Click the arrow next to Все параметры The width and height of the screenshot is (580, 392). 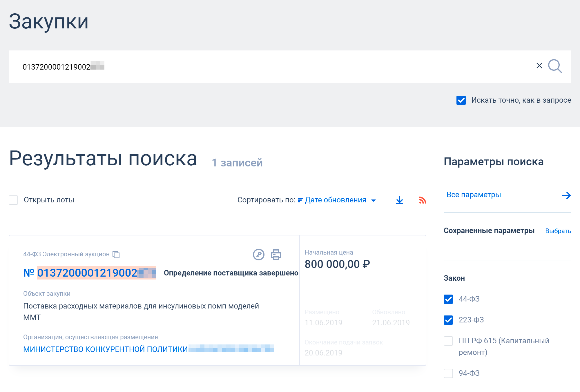click(x=566, y=195)
